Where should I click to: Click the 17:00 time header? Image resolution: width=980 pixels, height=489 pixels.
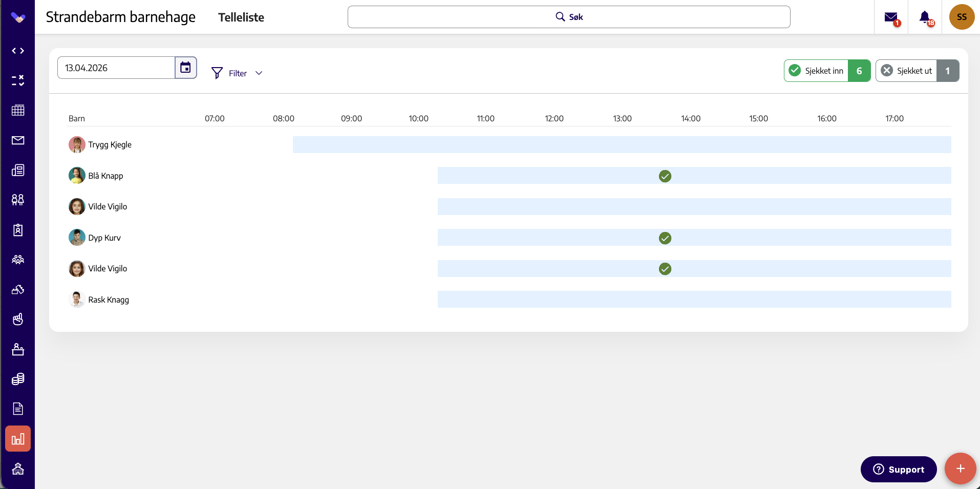[894, 118]
